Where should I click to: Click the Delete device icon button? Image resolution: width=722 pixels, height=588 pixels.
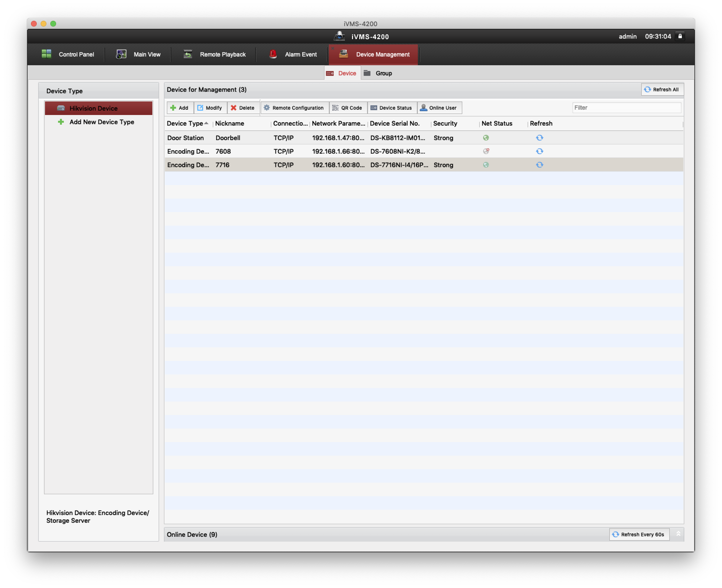[243, 108]
